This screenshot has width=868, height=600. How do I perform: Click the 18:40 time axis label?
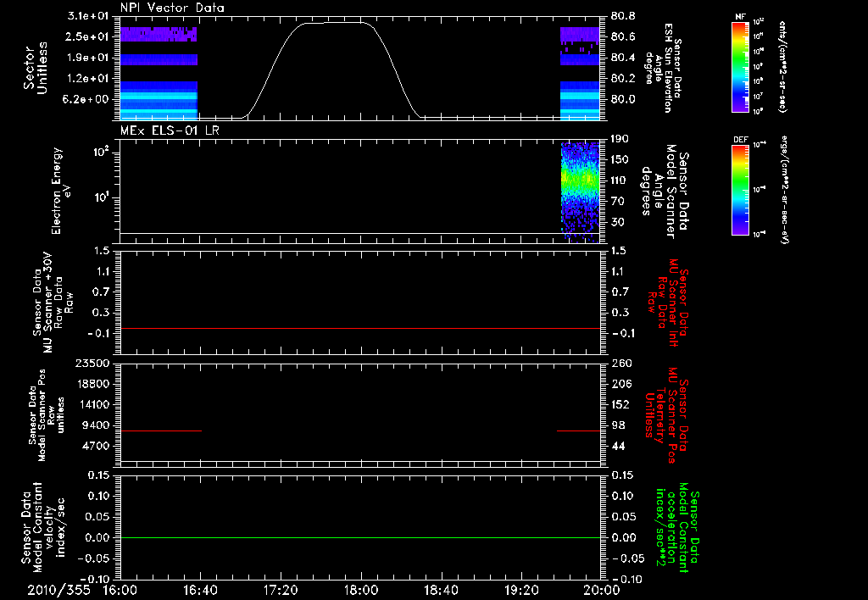point(441,590)
